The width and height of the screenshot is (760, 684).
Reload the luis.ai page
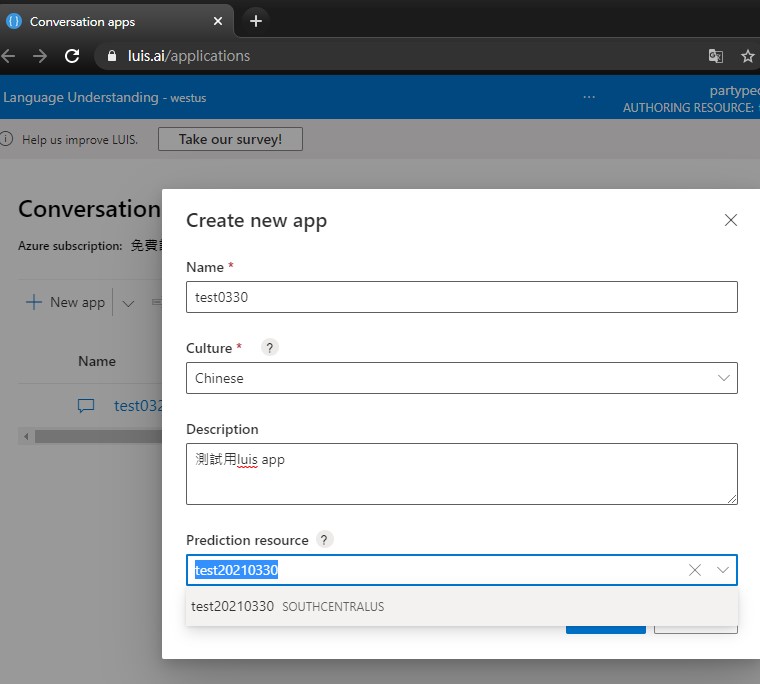[72, 56]
